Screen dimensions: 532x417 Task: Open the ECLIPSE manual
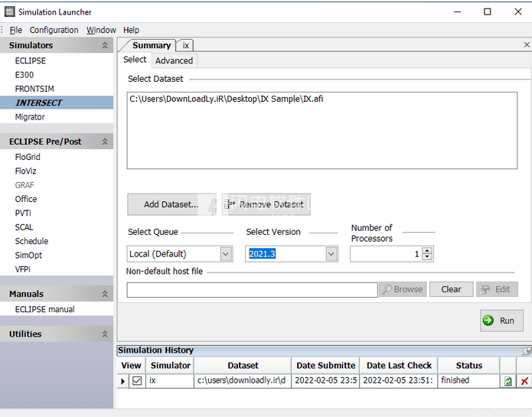(45, 309)
